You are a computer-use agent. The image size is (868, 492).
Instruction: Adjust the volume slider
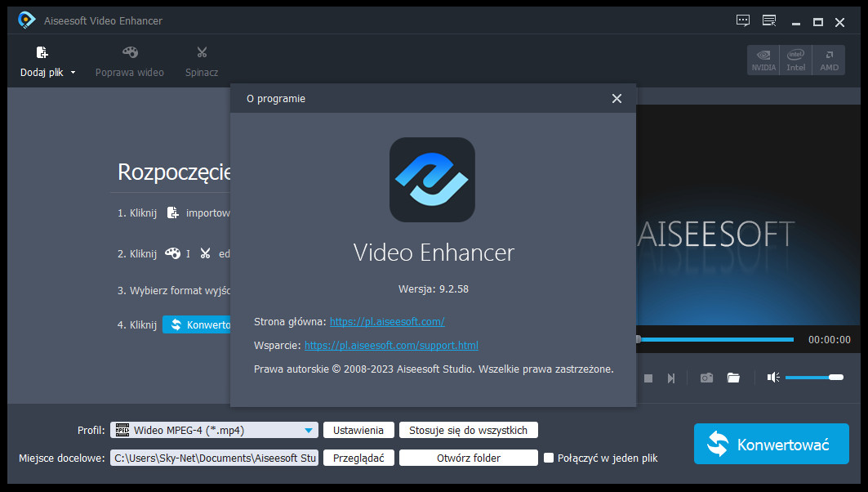814,378
